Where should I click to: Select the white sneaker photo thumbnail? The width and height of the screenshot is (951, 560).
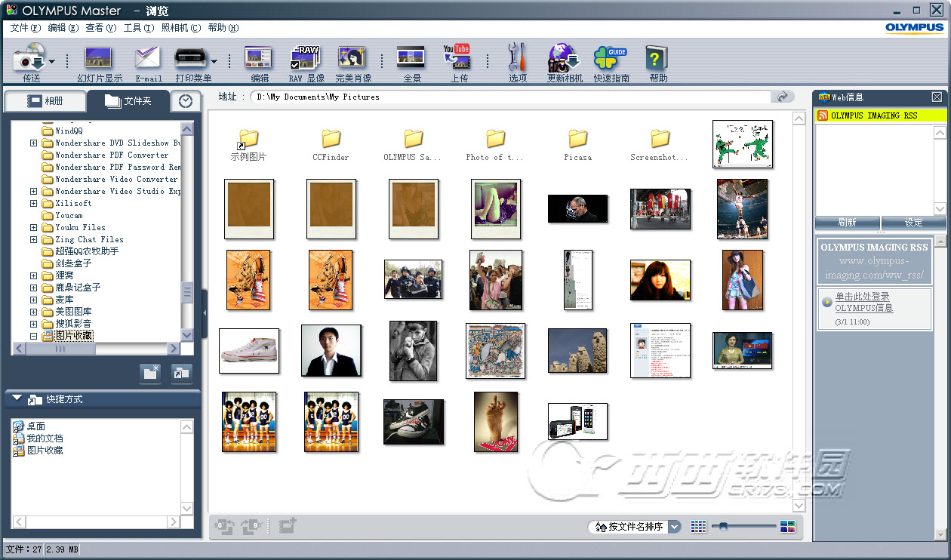249,351
